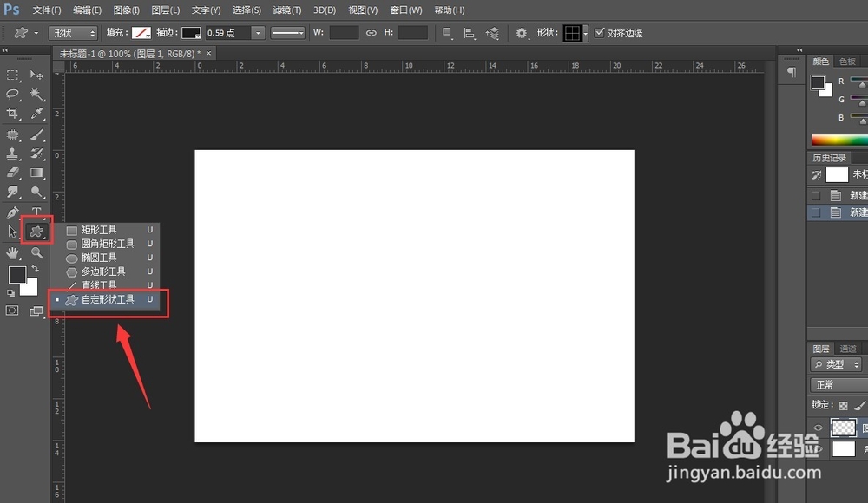This screenshot has height=503, width=868.
Task: Open the 形状 tool mode dropdown
Action: coord(74,33)
